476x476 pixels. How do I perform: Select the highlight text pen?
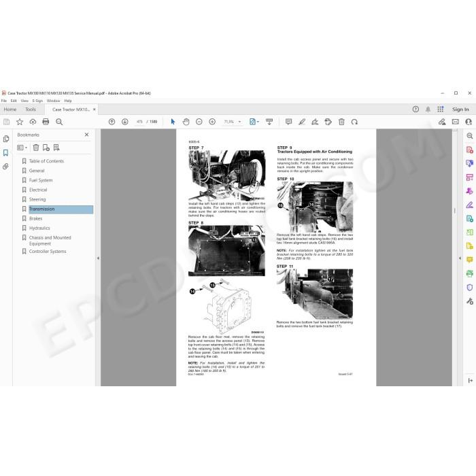tap(302, 122)
